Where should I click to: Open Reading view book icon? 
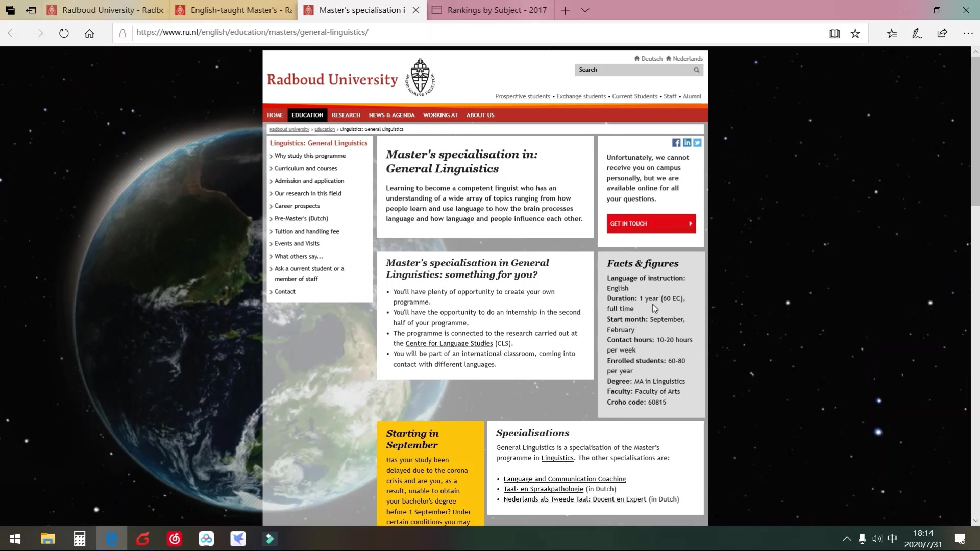(x=835, y=34)
